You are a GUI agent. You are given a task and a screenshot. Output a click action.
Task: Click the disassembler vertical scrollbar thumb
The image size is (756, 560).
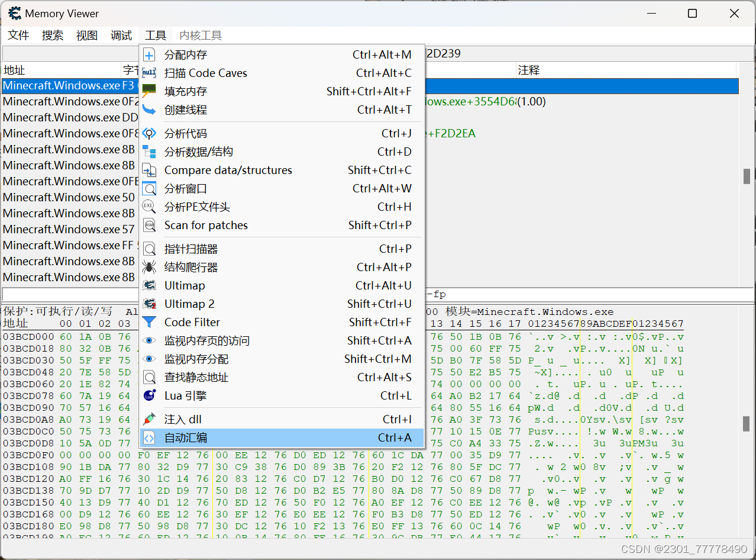click(x=747, y=176)
